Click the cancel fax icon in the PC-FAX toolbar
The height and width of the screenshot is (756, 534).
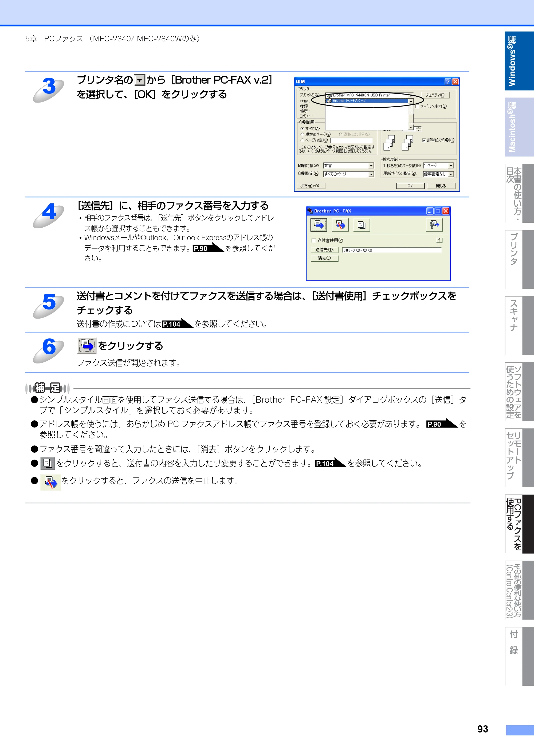(340, 225)
